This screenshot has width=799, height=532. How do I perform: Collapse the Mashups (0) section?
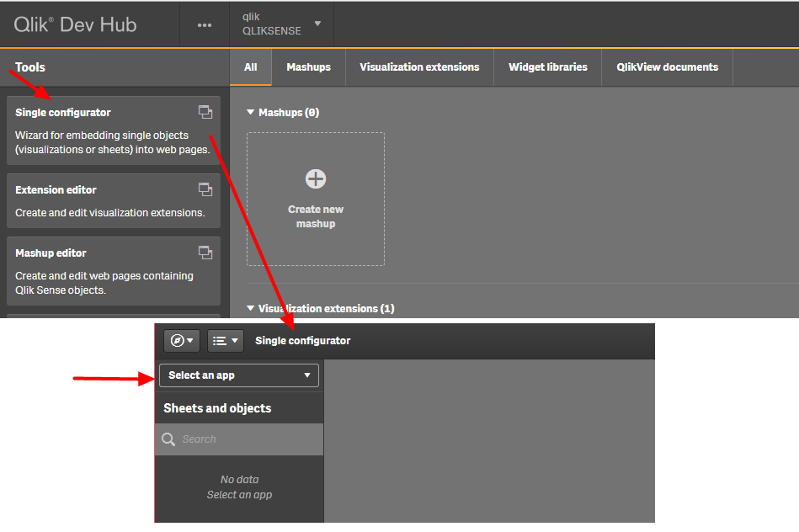coord(250,112)
